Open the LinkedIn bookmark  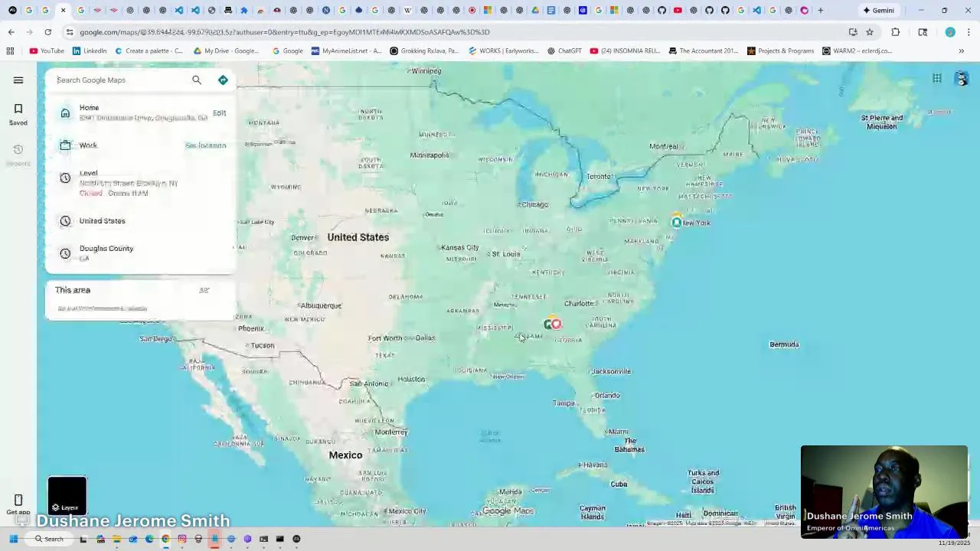[90, 51]
